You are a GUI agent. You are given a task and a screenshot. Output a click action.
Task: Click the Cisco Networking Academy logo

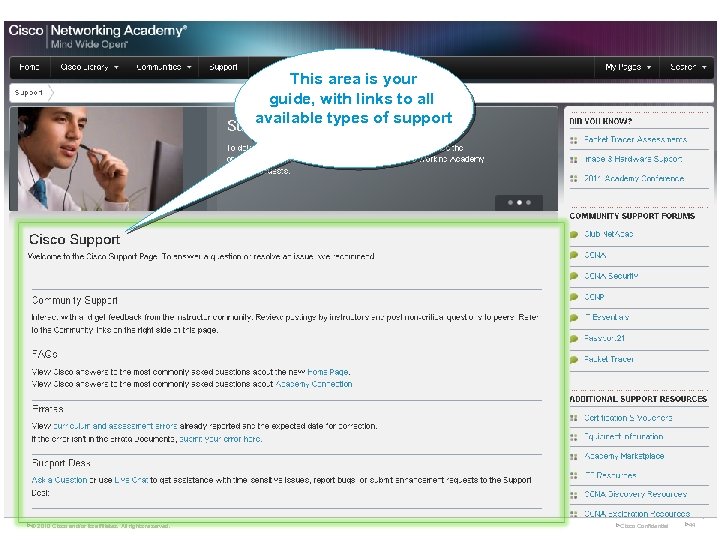[x=97, y=36]
